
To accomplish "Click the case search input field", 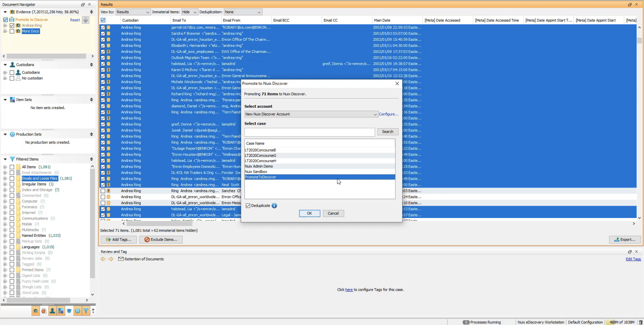I will [309, 132].
